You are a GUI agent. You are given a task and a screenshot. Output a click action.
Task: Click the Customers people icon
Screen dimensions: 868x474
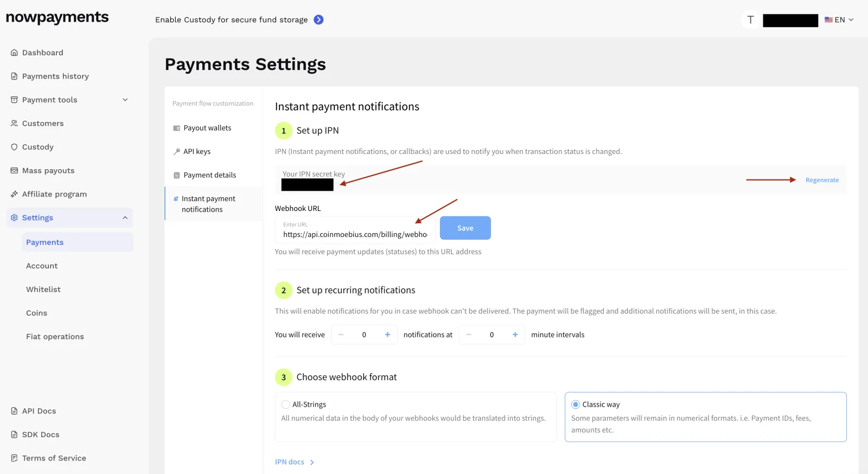[x=14, y=124]
